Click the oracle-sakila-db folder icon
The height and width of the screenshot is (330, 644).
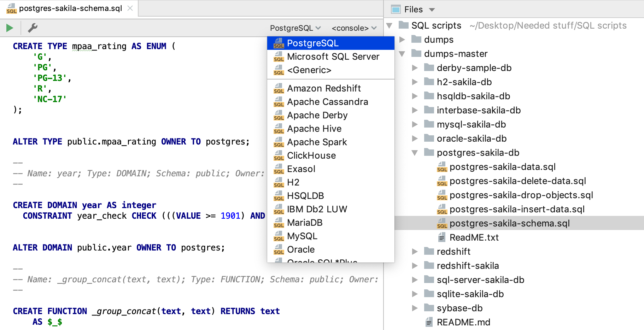coord(429,138)
